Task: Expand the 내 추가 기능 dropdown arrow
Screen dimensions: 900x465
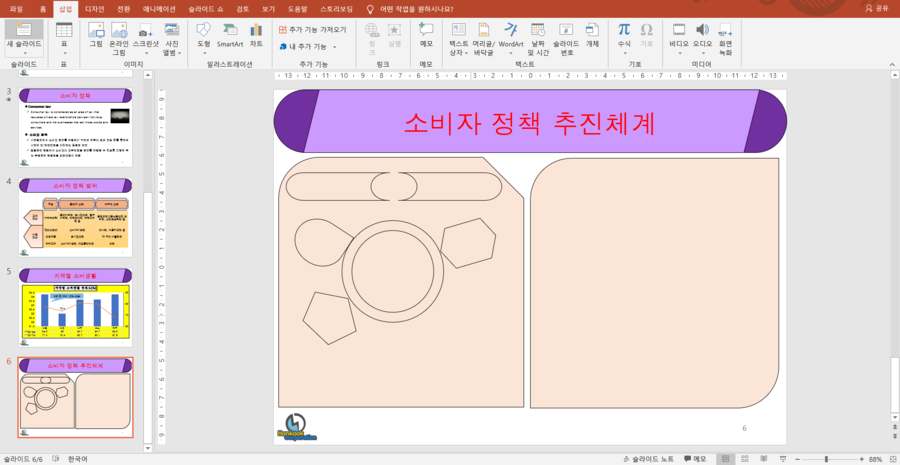Action: click(335, 47)
